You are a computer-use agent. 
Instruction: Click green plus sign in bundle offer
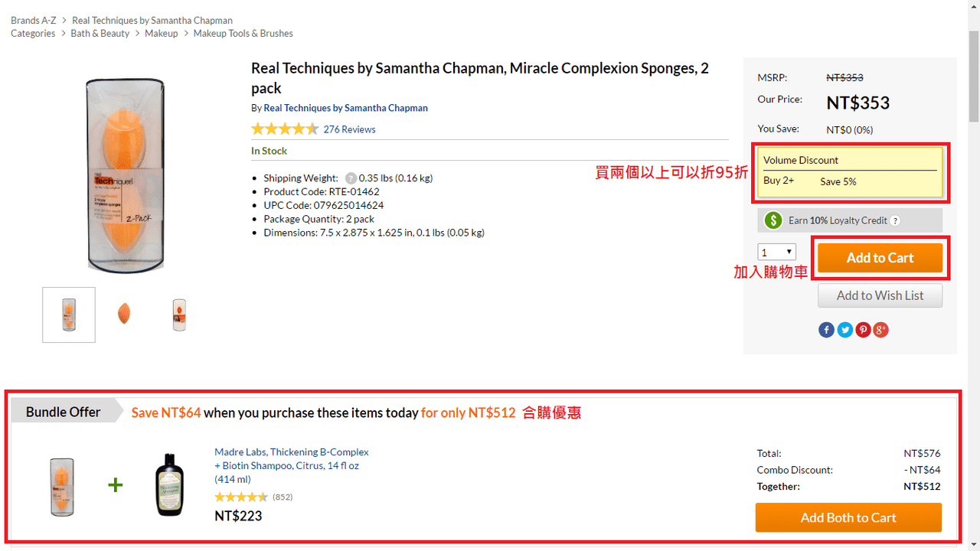pyautogui.click(x=115, y=484)
